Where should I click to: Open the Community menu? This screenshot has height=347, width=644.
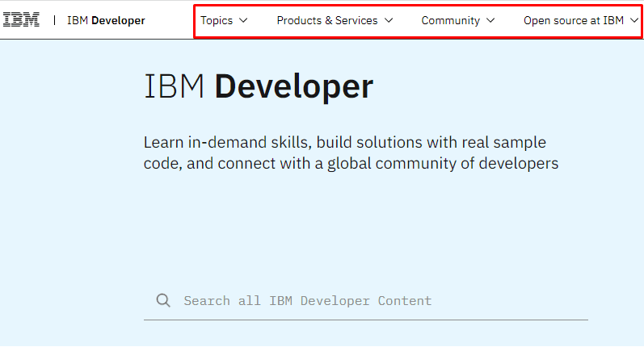(x=450, y=20)
